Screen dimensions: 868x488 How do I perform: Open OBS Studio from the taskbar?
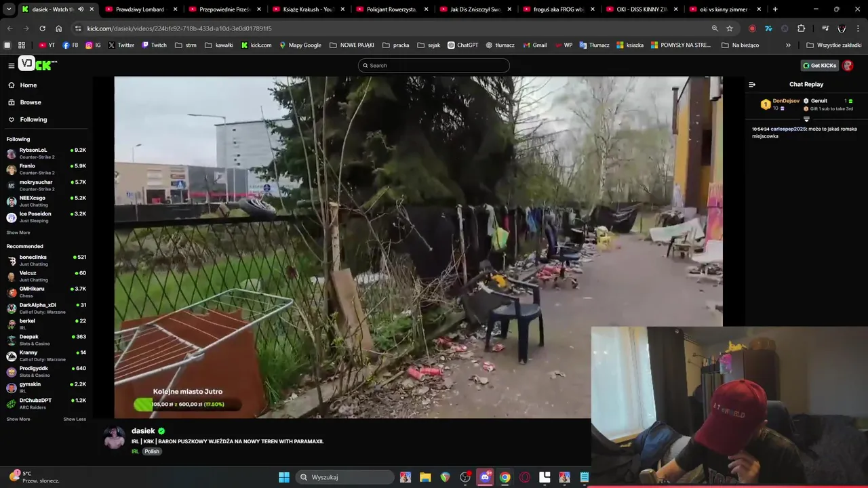tap(465, 477)
